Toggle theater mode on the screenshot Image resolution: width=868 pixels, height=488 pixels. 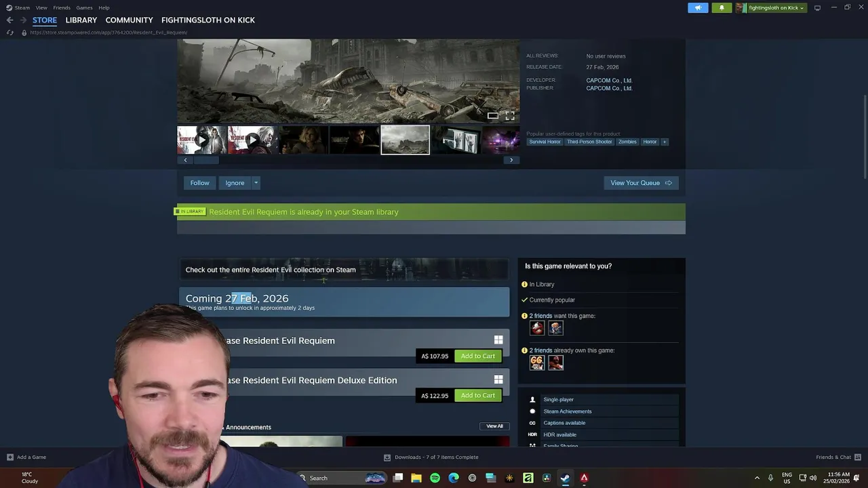pyautogui.click(x=493, y=116)
